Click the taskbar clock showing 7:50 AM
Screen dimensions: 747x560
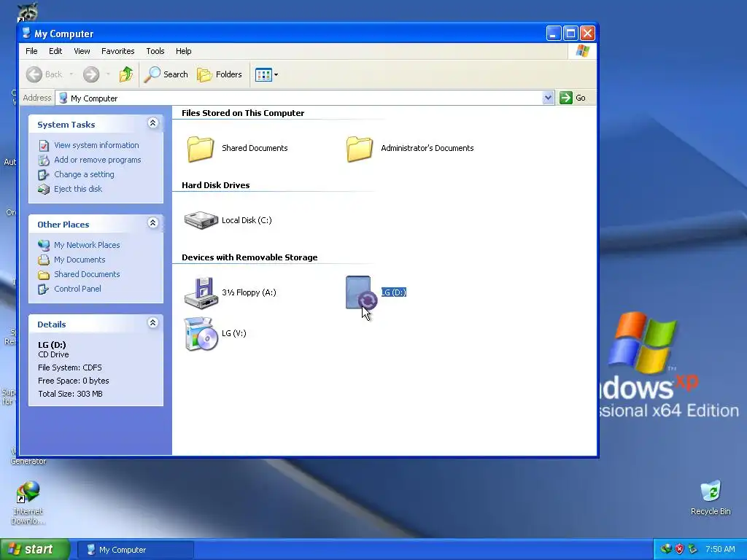click(x=720, y=549)
